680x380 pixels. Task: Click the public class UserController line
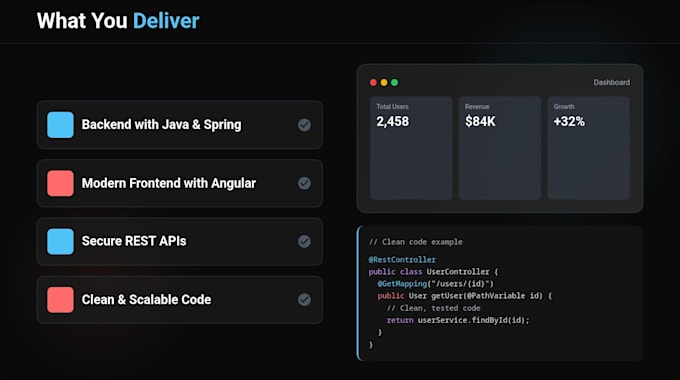pos(434,272)
